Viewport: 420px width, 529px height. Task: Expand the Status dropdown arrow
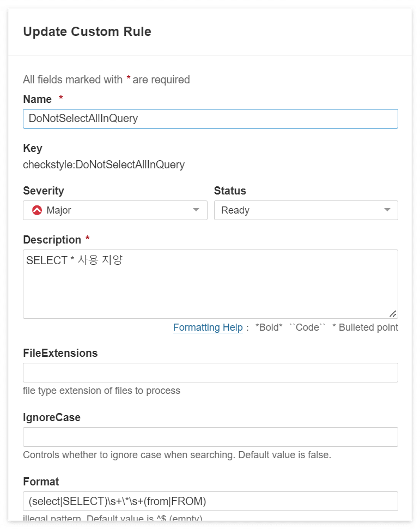point(387,210)
